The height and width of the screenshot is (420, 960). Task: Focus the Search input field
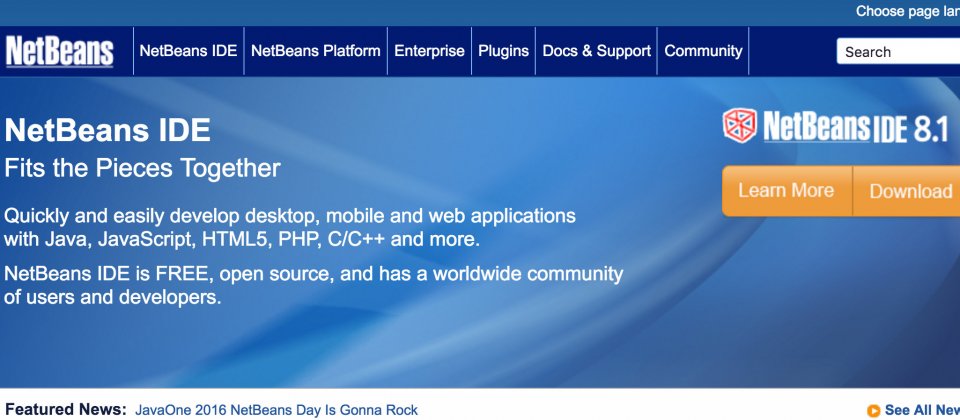click(898, 51)
